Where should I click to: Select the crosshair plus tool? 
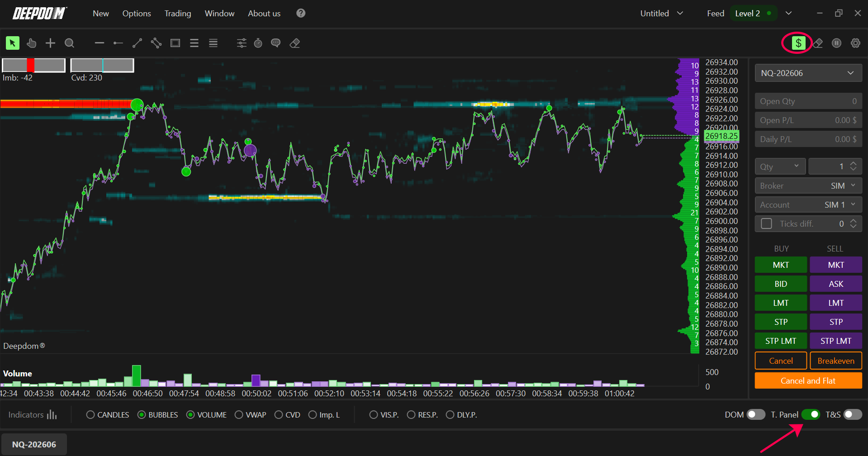point(50,43)
